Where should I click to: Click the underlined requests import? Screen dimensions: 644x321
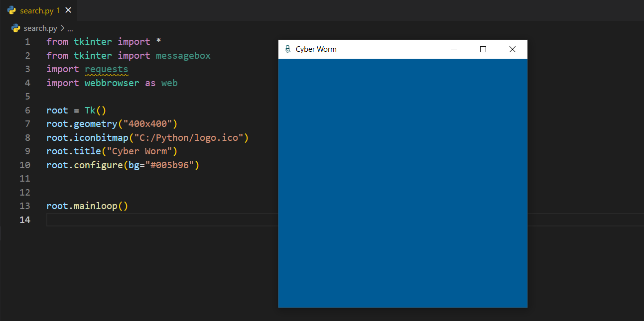pos(107,69)
